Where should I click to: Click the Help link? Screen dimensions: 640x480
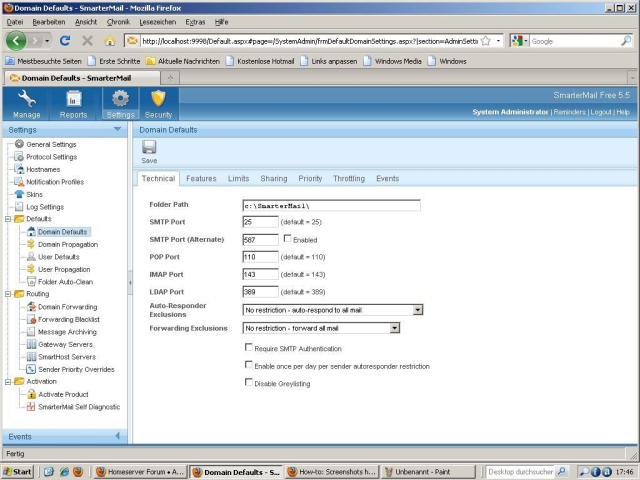pyautogui.click(x=623, y=112)
